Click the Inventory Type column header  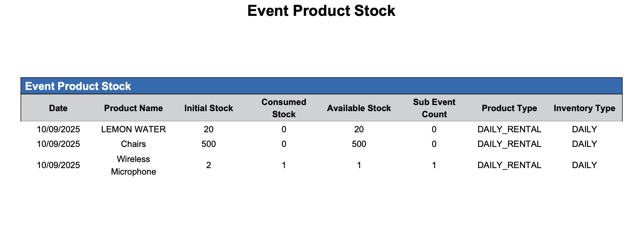coord(584,108)
